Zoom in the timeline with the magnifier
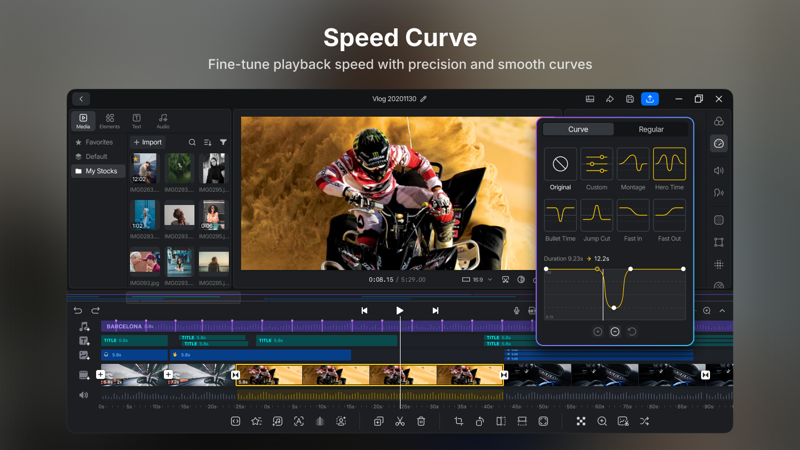800x450 pixels. pyautogui.click(x=707, y=310)
